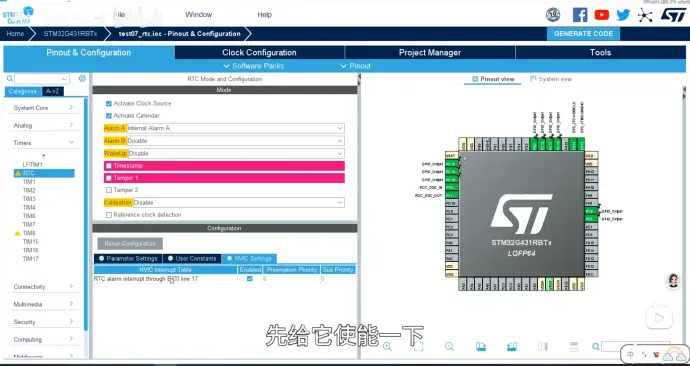Open the Alarm A dropdown
The height and width of the screenshot is (366, 690).
pyautogui.click(x=235, y=128)
